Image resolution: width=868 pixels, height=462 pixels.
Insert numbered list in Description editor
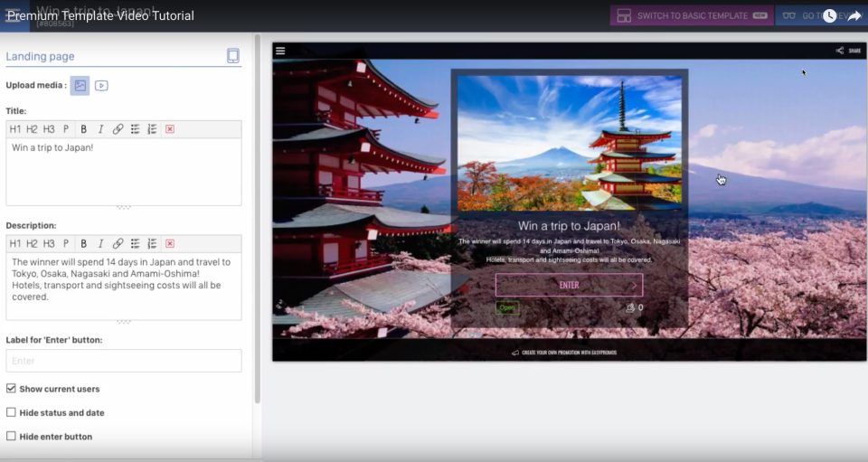pyautogui.click(x=152, y=244)
